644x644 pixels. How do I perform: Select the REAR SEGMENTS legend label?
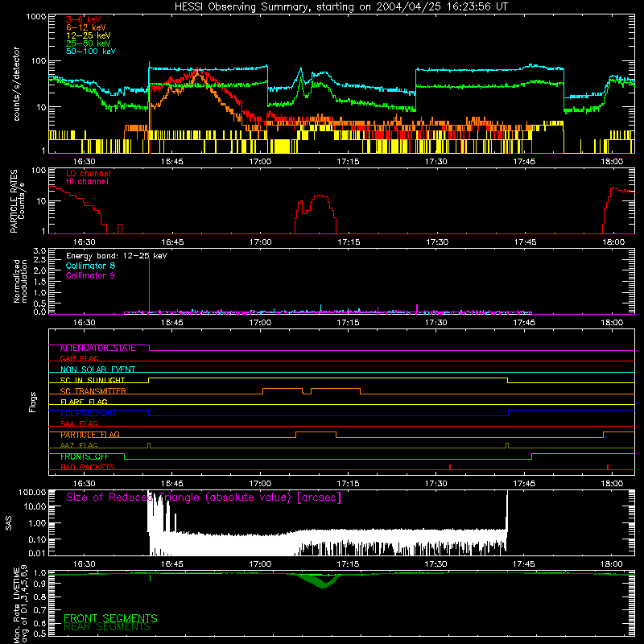(x=107, y=626)
